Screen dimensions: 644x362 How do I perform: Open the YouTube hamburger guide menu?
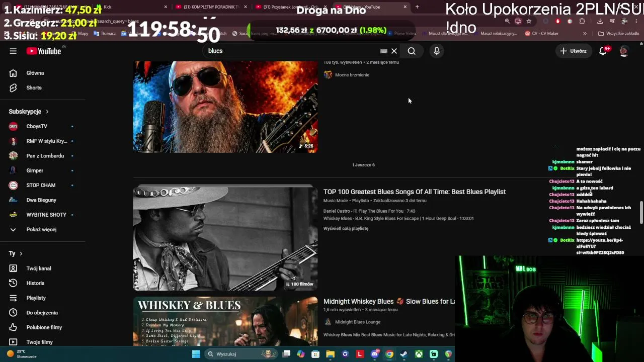click(13, 51)
